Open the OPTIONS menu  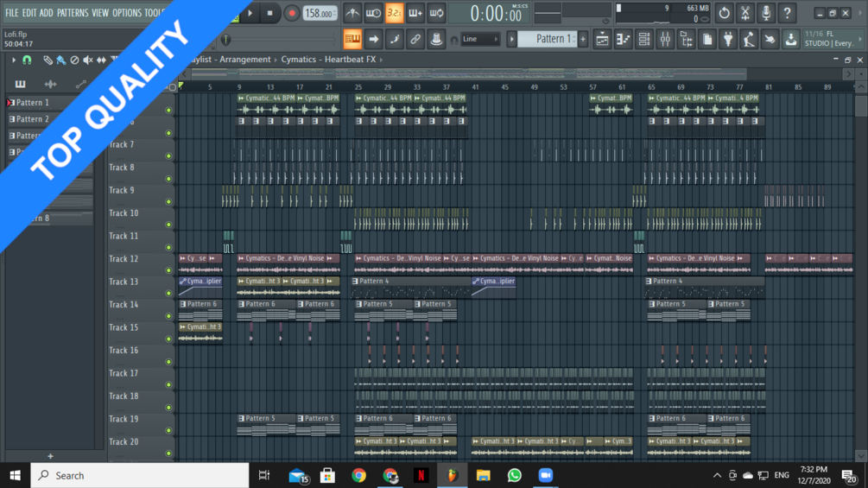[x=127, y=13]
